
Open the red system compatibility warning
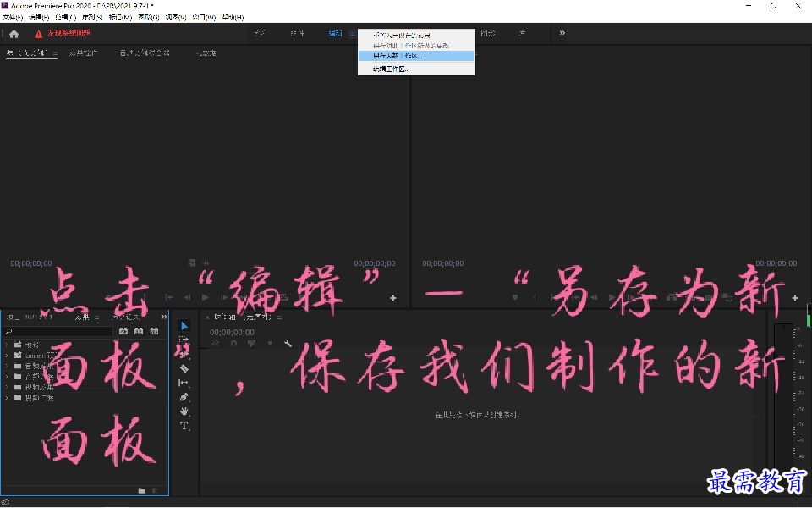62,33
